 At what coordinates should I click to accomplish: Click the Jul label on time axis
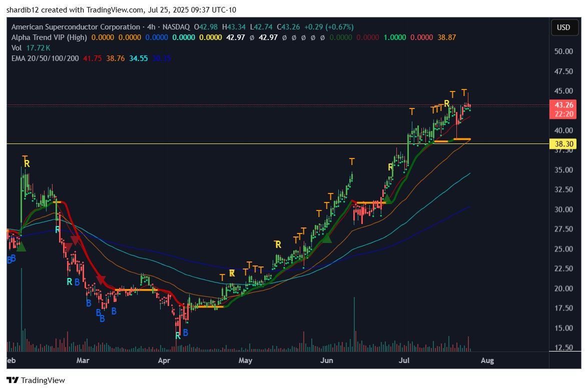point(404,360)
